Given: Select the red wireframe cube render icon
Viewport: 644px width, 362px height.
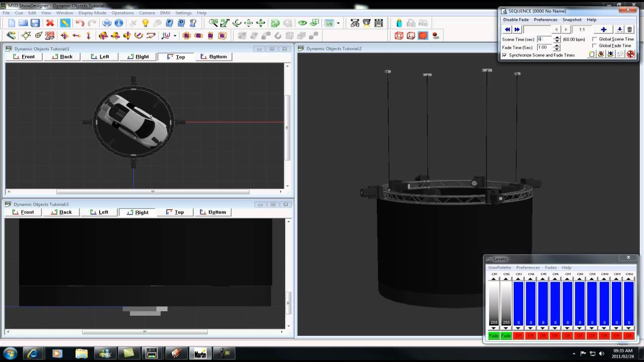Looking at the screenshot, I should (399, 36).
